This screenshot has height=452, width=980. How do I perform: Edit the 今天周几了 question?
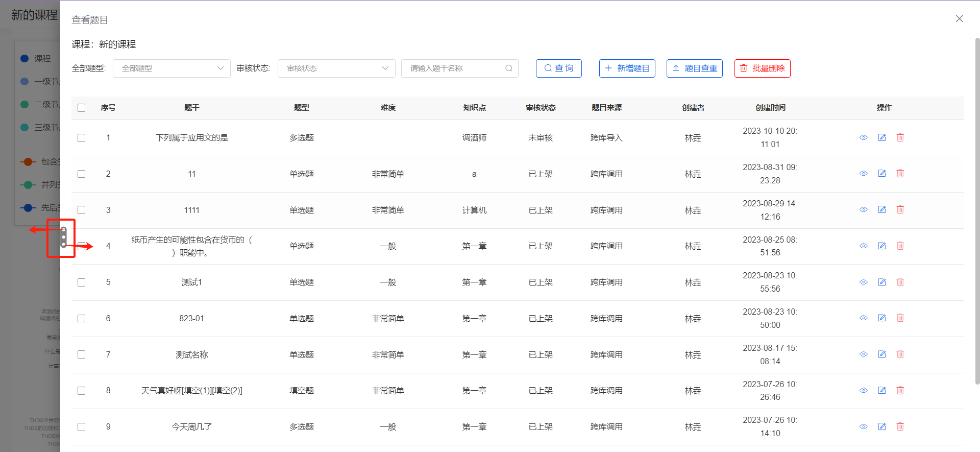[881, 427]
